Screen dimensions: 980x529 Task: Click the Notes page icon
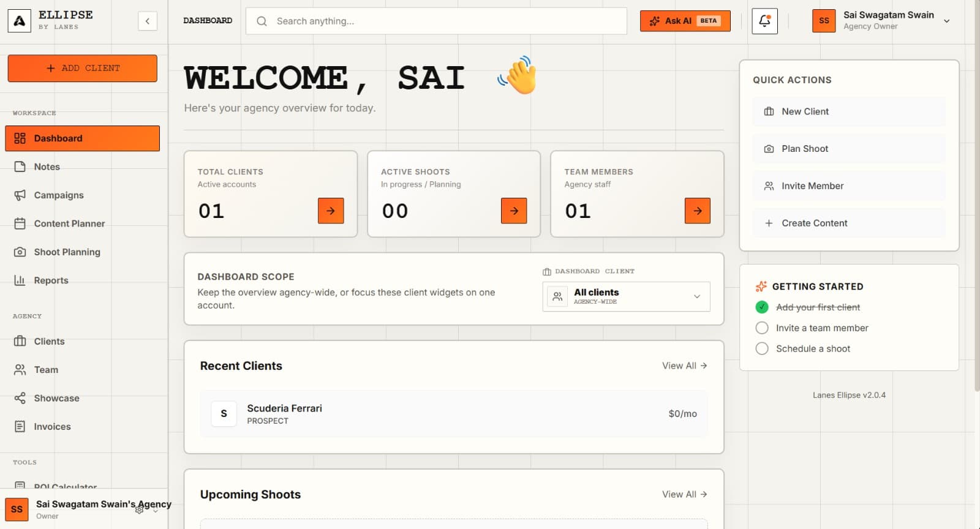point(20,167)
